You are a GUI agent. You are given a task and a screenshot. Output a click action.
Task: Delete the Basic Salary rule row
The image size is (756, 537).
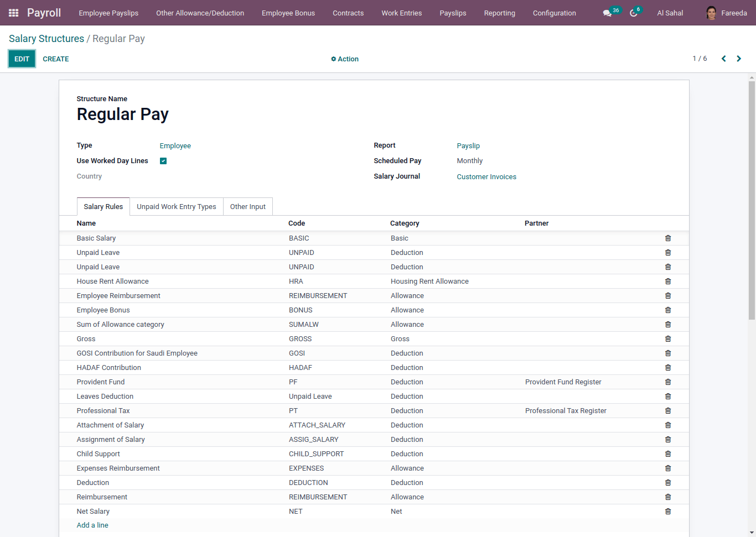pos(668,238)
